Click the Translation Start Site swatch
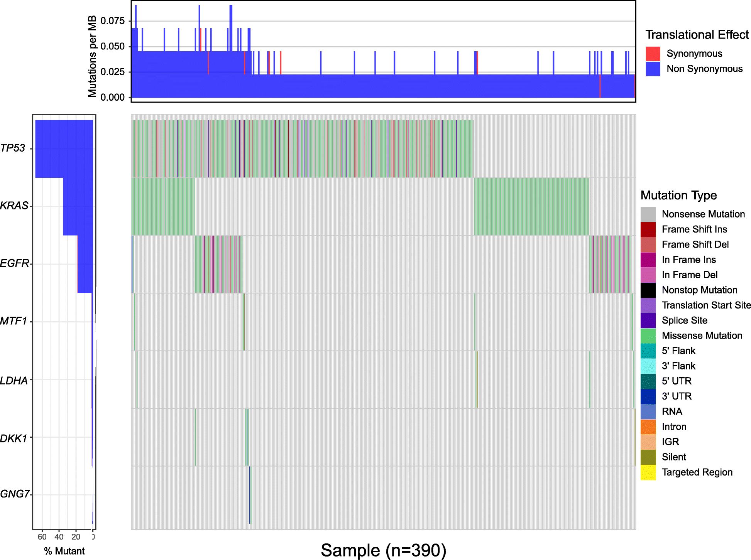Image resolution: width=751 pixels, height=560 pixels. pyautogui.click(x=648, y=305)
